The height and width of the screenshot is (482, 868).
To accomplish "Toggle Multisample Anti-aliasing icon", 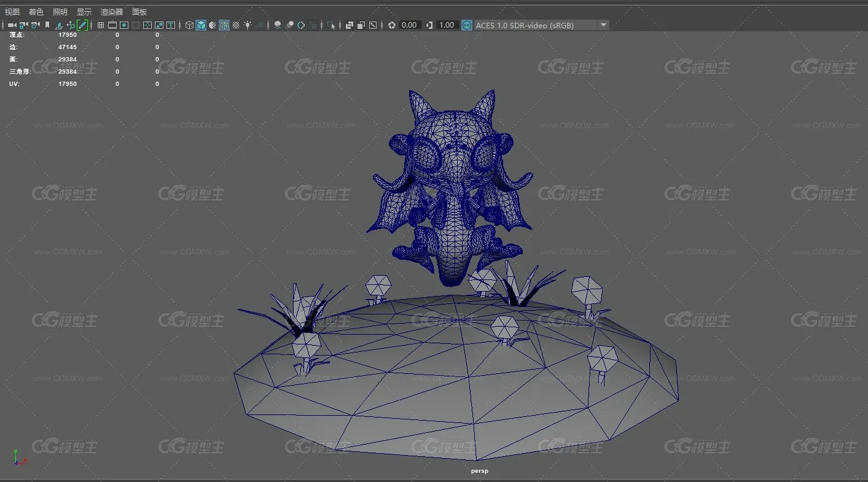I will pyautogui.click(x=301, y=25).
